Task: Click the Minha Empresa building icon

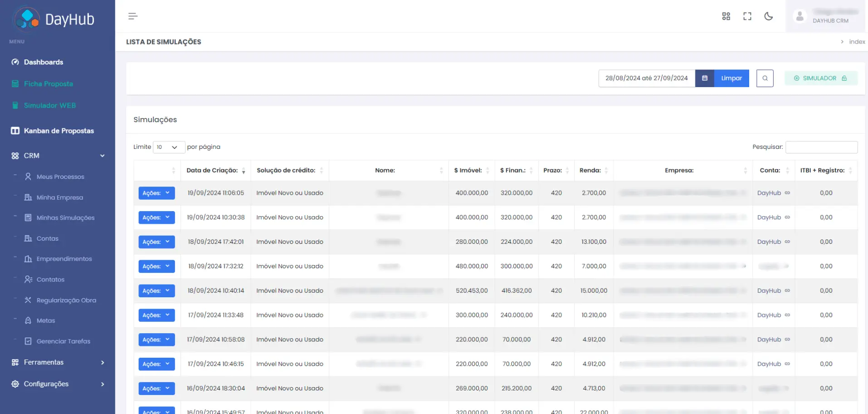Action: coord(28,197)
